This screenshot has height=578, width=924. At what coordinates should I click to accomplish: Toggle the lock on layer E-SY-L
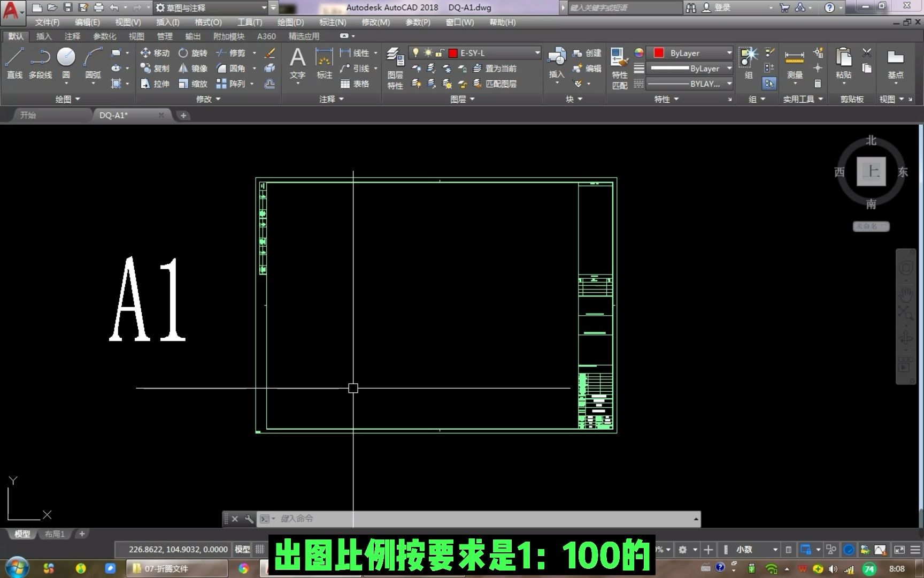click(x=438, y=53)
